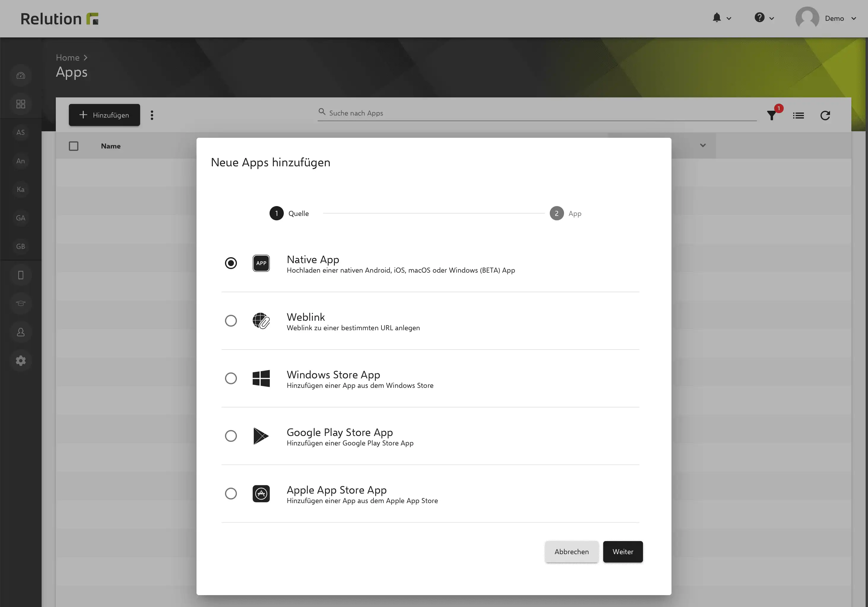Click the Apple App Store App title
868x607 pixels.
337,490
